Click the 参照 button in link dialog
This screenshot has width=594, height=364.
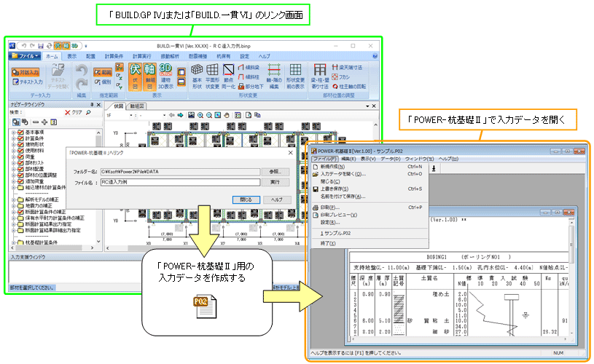pos(275,172)
